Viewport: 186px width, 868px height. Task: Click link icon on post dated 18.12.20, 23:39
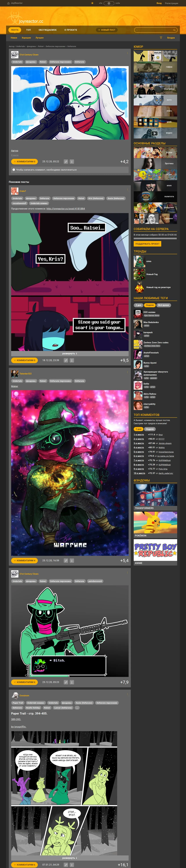click(66, 360)
